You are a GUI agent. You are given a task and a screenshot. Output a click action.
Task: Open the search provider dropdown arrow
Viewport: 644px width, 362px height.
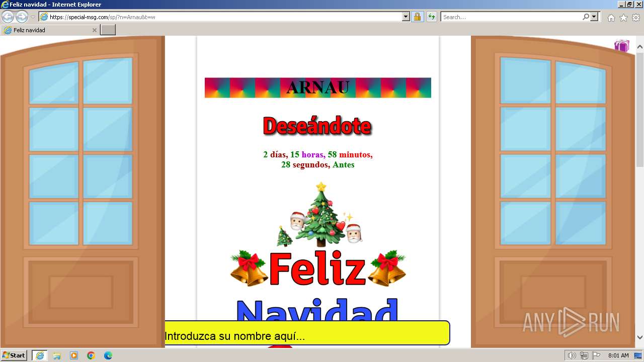click(x=594, y=17)
